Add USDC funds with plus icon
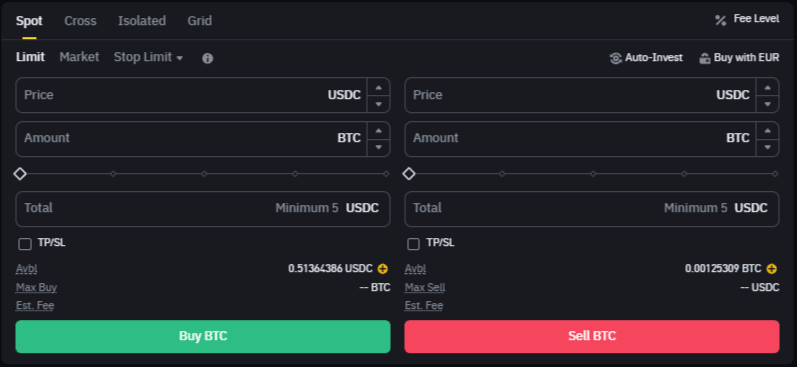The width and height of the screenshot is (797, 367). (383, 268)
